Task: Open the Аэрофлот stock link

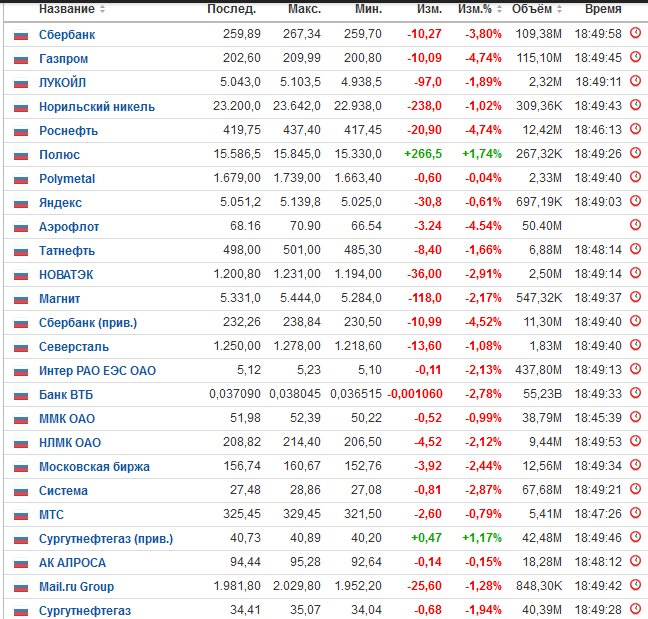Action: tap(69, 226)
